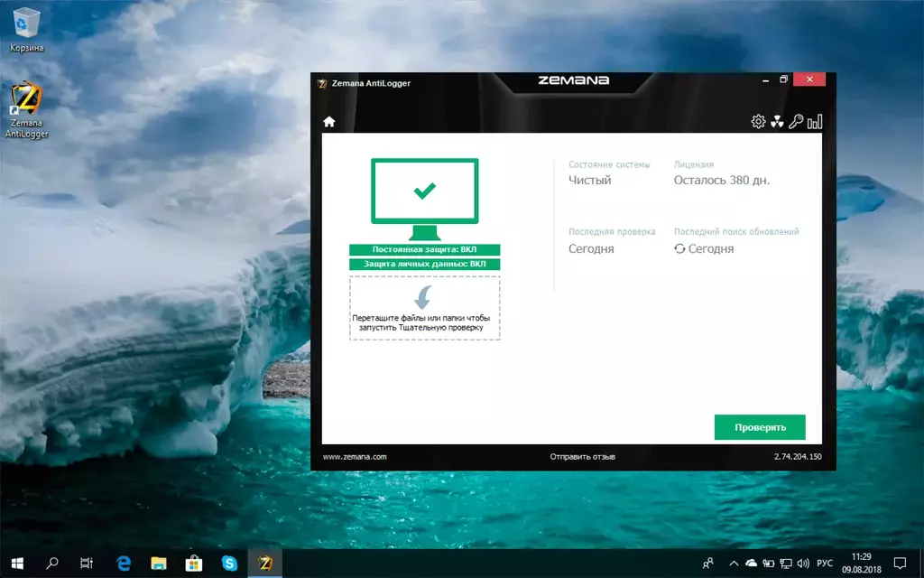
Task: Select the Корзина recycle bin desktop icon
Action: pyautogui.click(x=26, y=30)
